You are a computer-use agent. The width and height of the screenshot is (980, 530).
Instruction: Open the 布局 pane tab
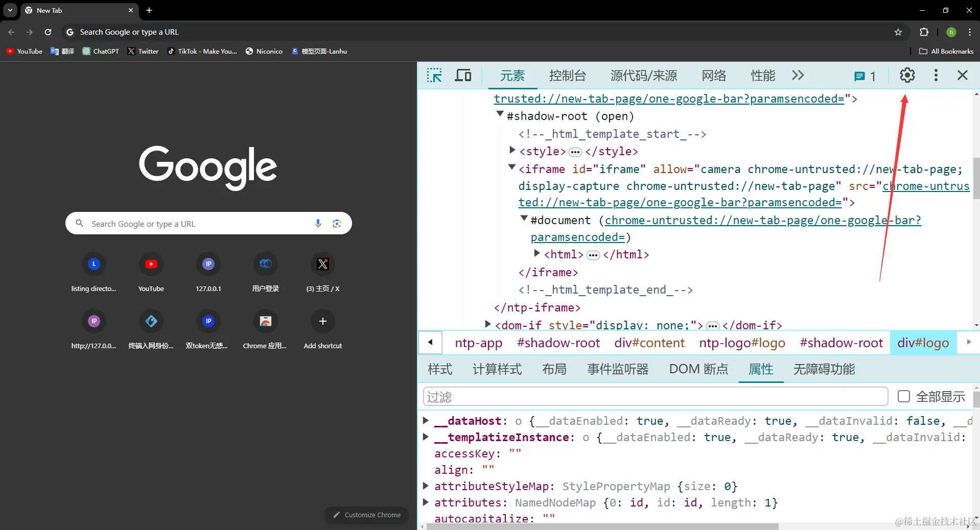[554, 369]
